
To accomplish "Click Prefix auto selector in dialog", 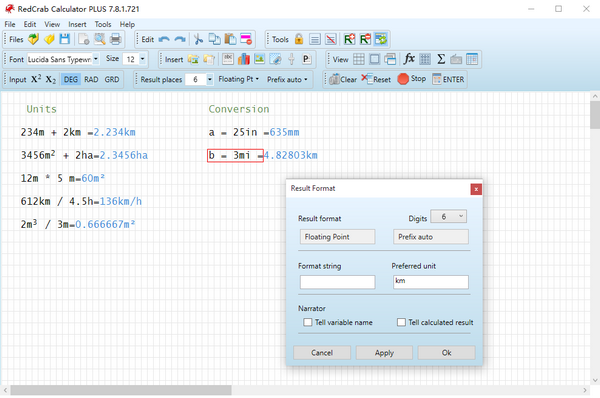I will click(430, 237).
